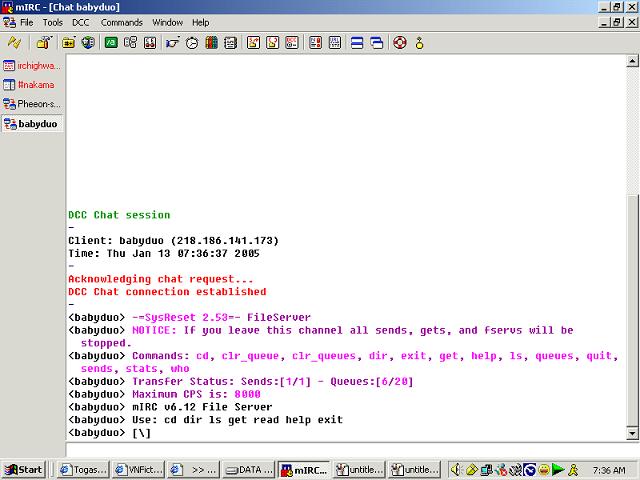This screenshot has width=640, height=480.
Task: Select the babyduo chat in switchbar
Action: (x=32, y=124)
